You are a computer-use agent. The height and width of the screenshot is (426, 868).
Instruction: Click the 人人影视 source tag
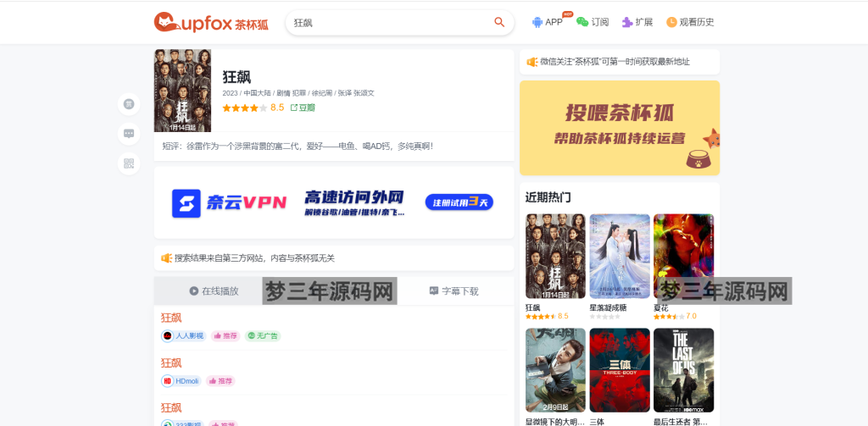pyautogui.click(x=184, y=336)
